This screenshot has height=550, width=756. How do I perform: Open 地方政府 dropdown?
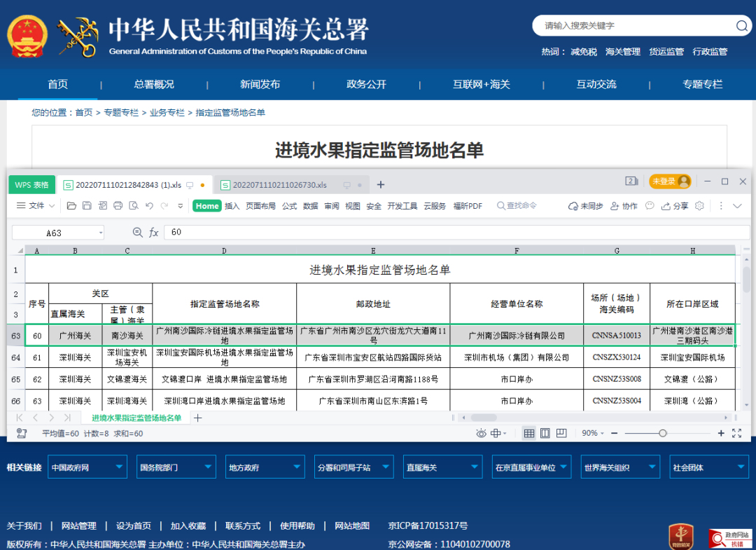point(265,467)
